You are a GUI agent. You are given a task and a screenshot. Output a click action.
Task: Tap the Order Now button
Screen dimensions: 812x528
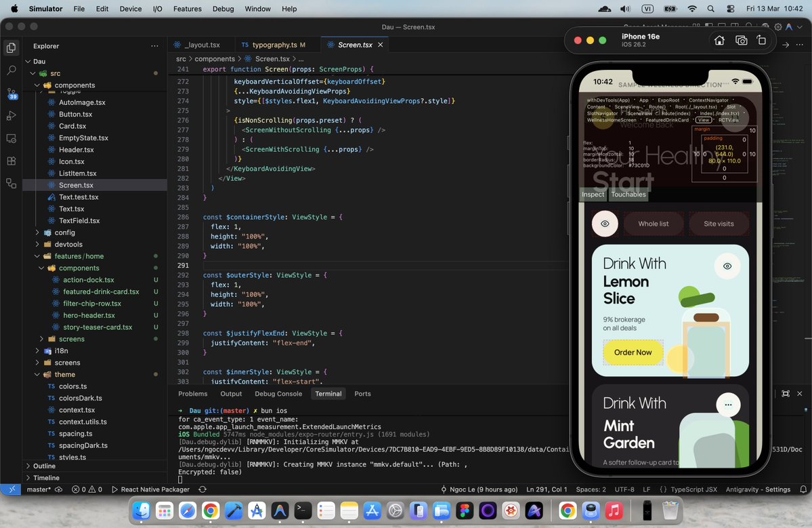pyautogui.click(x=633, y=352)
